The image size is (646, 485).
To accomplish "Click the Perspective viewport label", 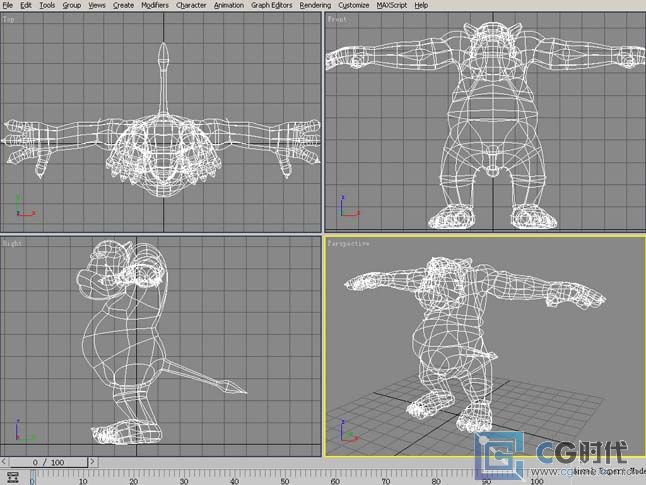I will point(348,243).
